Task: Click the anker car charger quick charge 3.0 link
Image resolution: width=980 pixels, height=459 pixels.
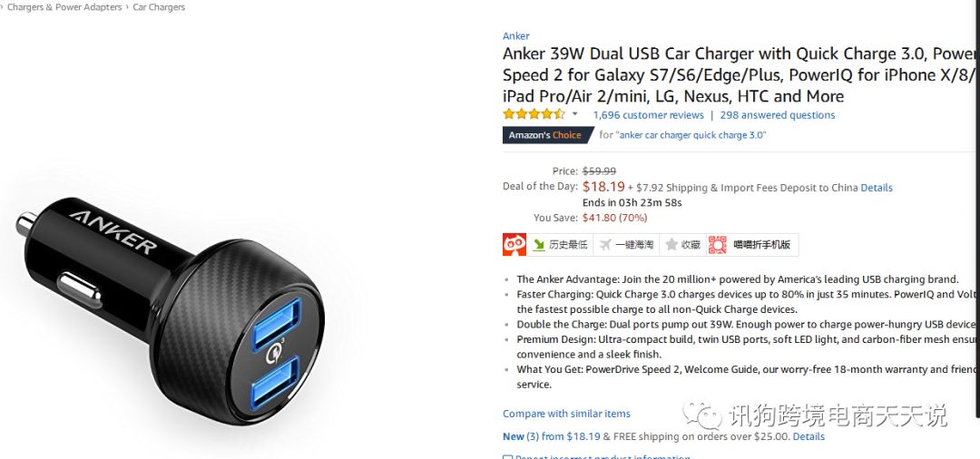Action: coord(692,135)
